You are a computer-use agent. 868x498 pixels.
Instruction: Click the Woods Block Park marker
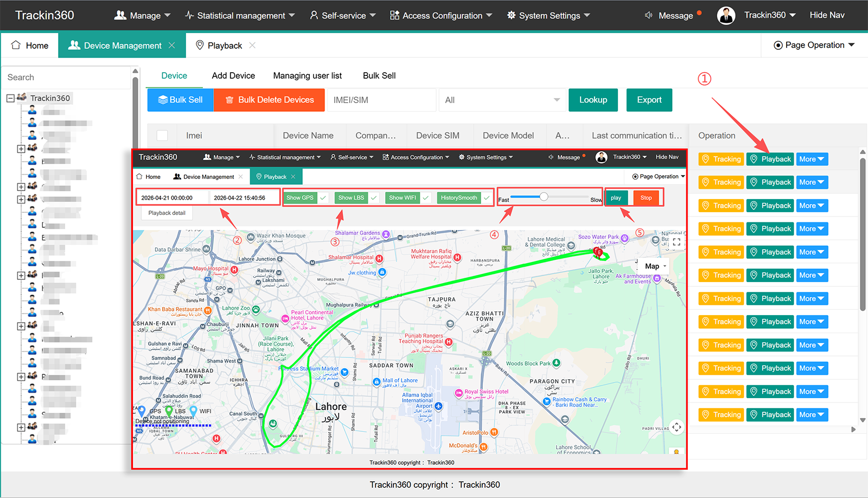556,363
